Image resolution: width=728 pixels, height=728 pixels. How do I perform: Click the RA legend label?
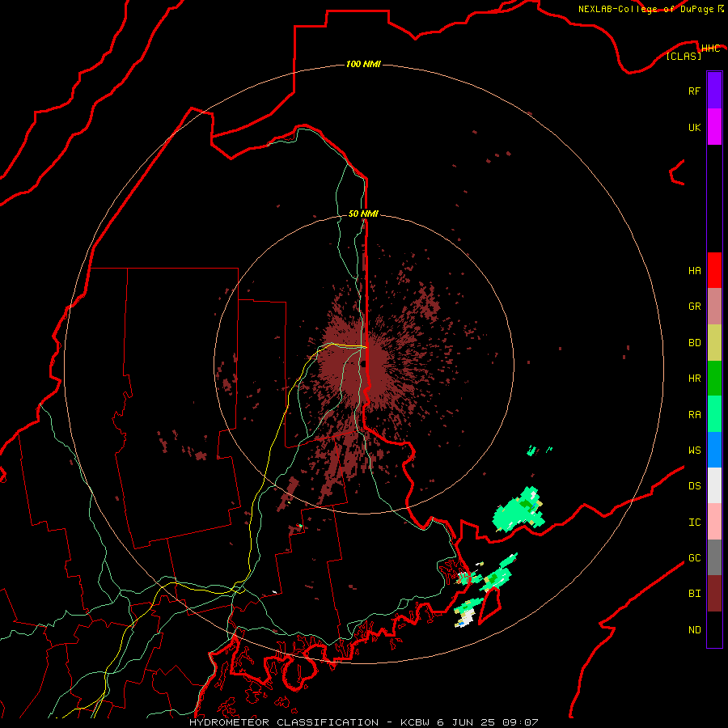694,415
